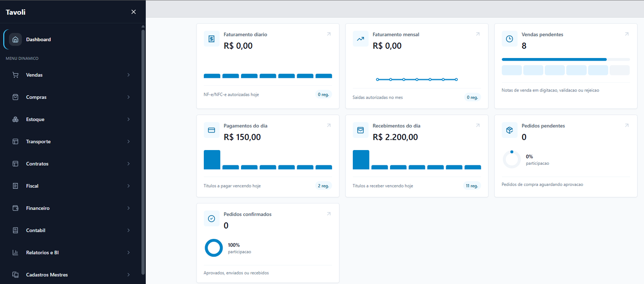The width and height of the screenshot is (644, 284).
Task: Expand the Fiscal submenu chevron
Action: tap(128, 186)
